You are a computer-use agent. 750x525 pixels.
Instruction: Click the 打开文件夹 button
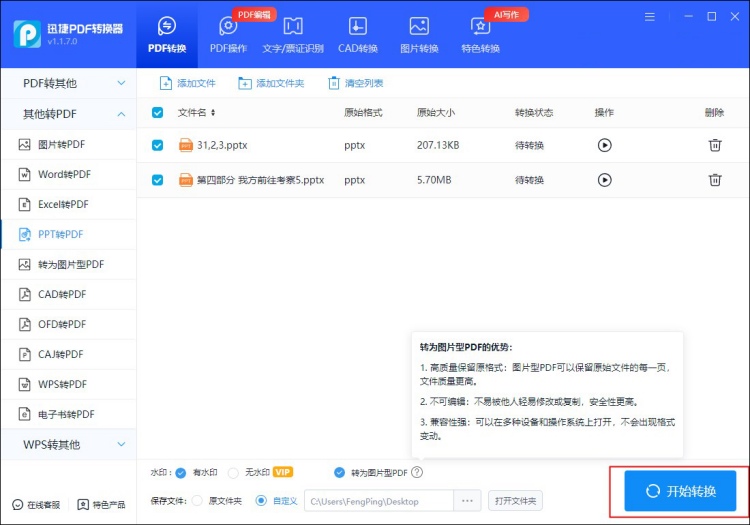[516, 501]
